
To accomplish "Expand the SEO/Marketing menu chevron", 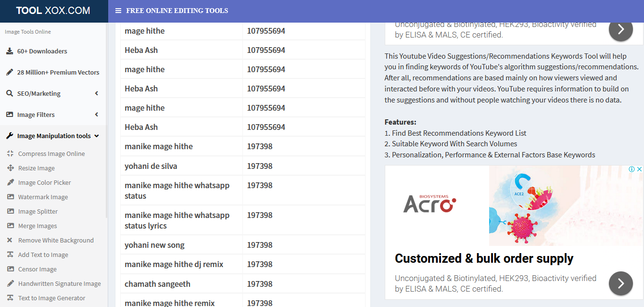I will click(96, 93).
